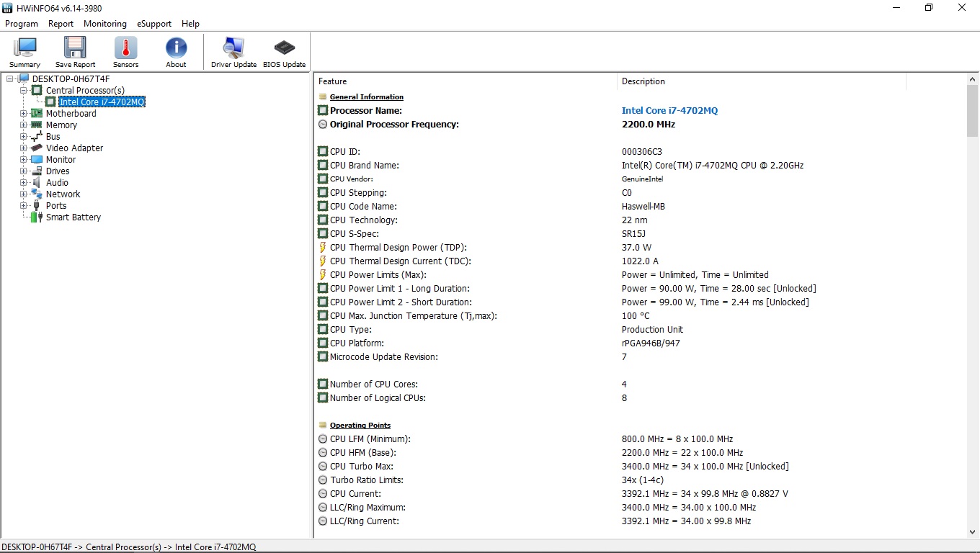This screenshot has width=980, height=553.
Task: Collapse the Central Processor(s) node
Action: [x=24, y=91]
